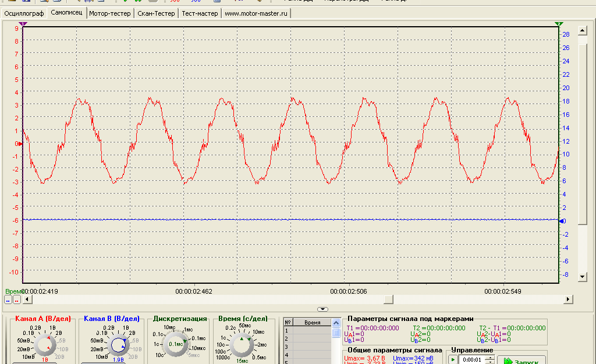Open the www.motor-master.ru tab
Screen dimensions: 596x364
click(256, 13)
